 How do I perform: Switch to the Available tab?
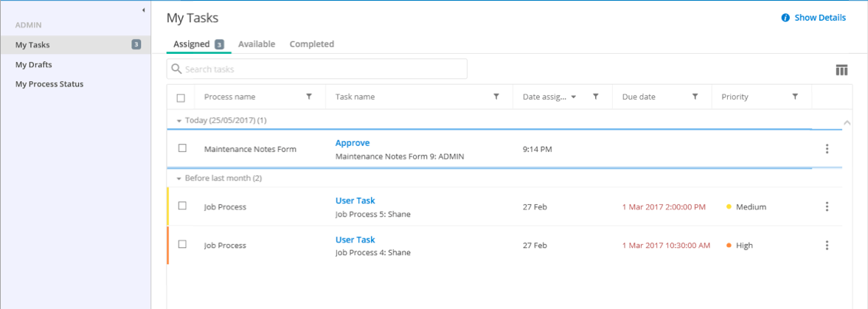[x=257, y=44]
